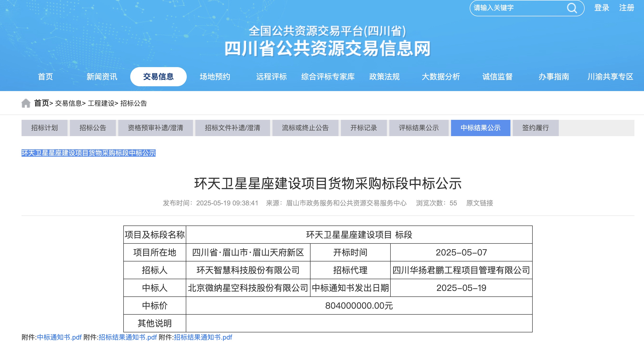The height and width of the screenshot is (347, 644).
Task: Click the 项目所在地 label cell
Action: tap(155, 252)
